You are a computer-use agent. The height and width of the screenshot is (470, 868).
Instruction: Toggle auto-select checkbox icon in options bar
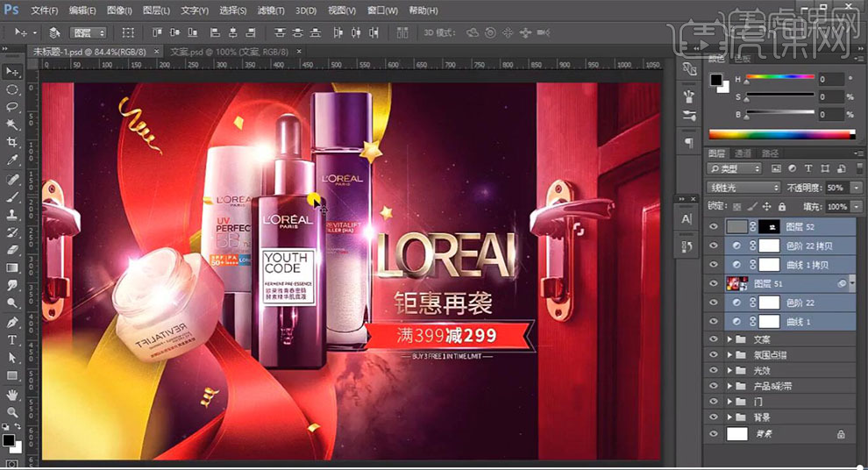pyautogui.click(x=54, y=32)
